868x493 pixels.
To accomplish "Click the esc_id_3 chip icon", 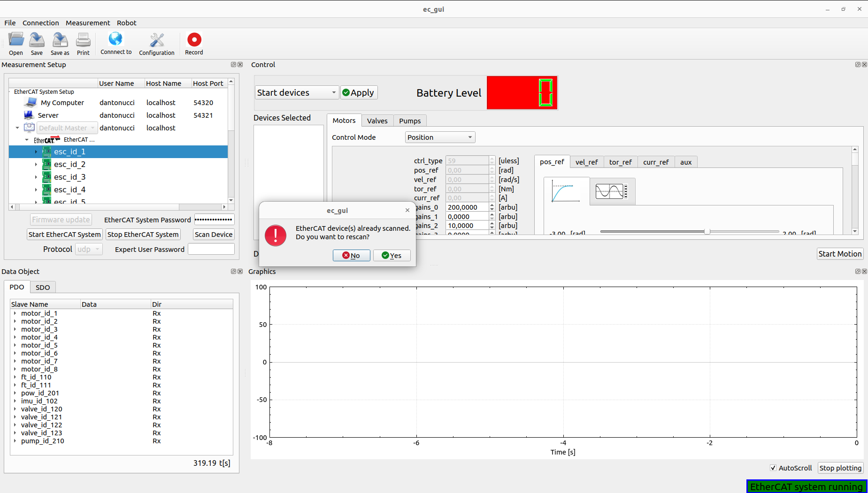I will tap(47, 177).
